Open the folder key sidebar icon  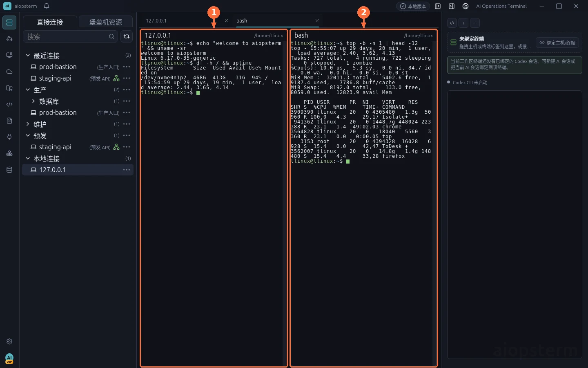tap(9, 88)
